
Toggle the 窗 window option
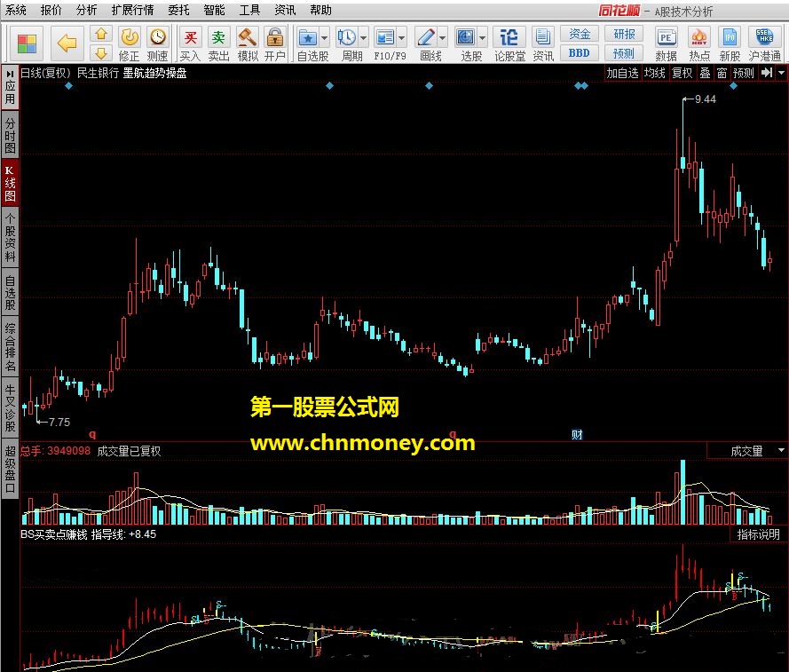pyautogui.click(x=722, y=73)
